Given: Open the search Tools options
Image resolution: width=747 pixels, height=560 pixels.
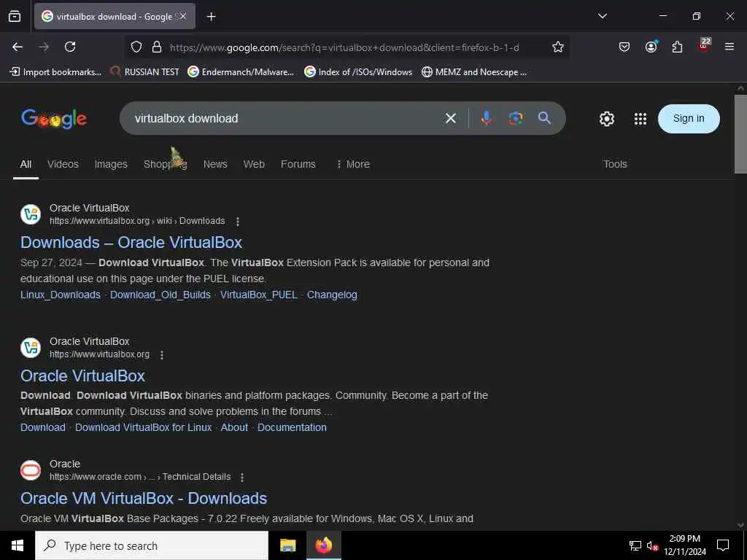Looking at the screenshot, I should [x=615, y=164].
